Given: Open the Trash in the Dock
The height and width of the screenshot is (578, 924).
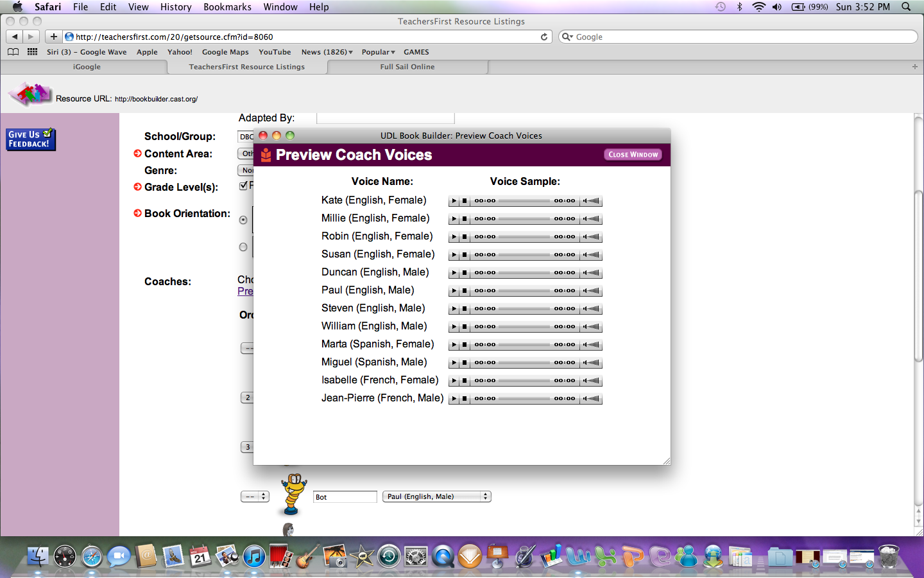Looking at the screenshot, I should point(889,556).
